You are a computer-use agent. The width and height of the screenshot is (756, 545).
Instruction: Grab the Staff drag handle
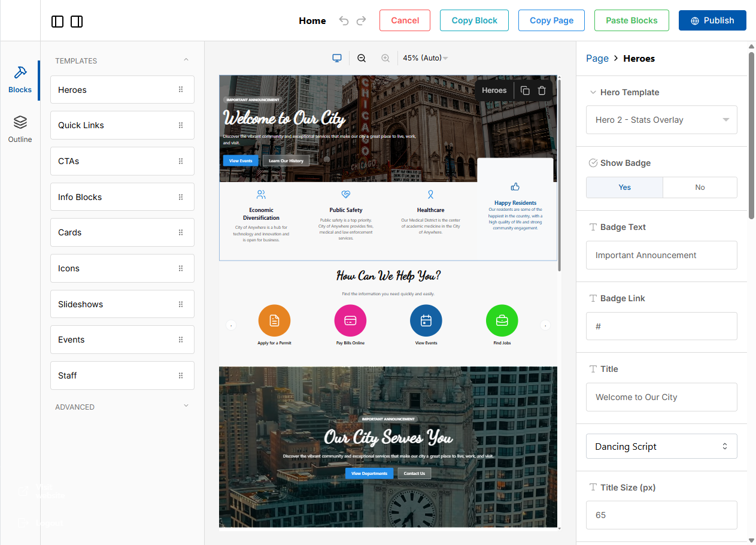coord(181,376)
